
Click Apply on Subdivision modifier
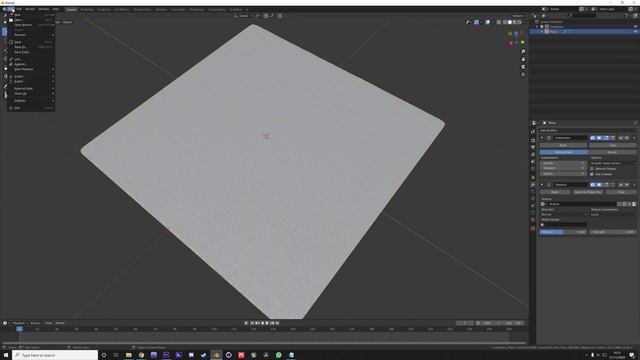(563, 145)
